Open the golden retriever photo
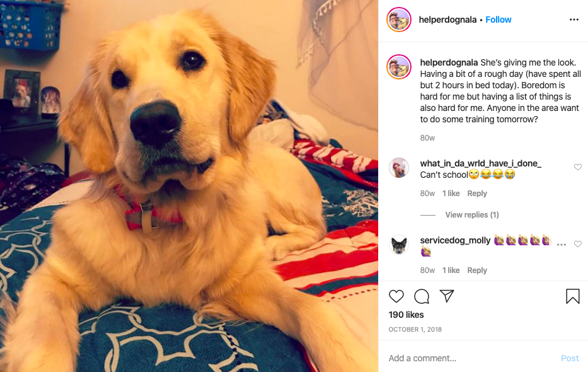This screenshot has height=372, width=588. pyautogui.click(x=189, y=186)
